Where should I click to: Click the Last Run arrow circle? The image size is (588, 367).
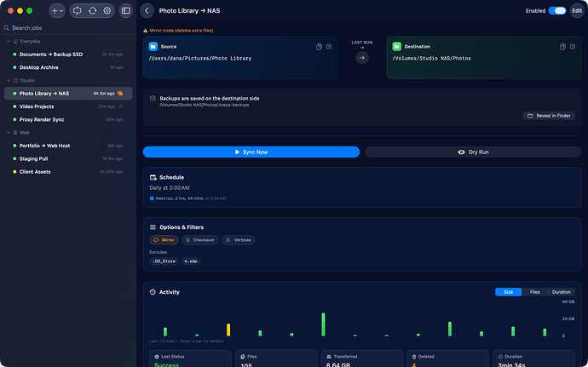362,58
